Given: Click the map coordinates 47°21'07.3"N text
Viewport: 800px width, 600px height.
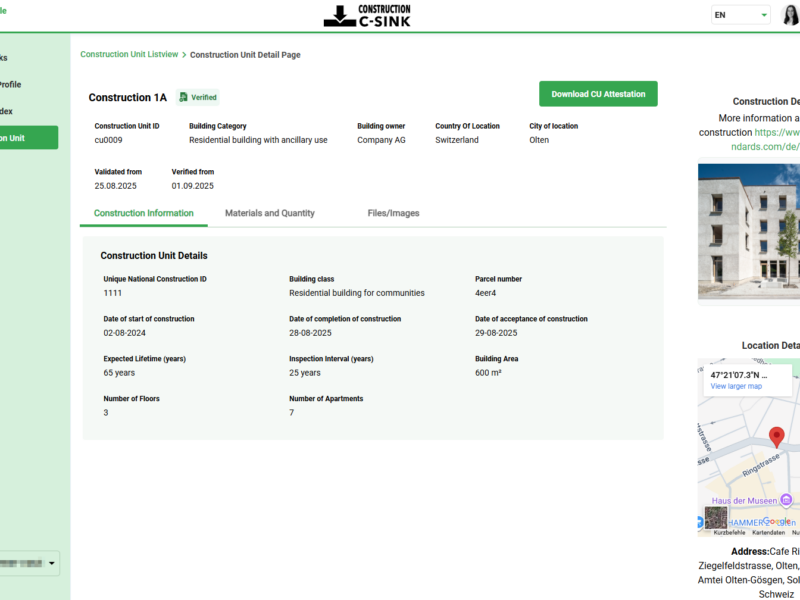Looking at the screenshot, I should click(x=739, y=374).
